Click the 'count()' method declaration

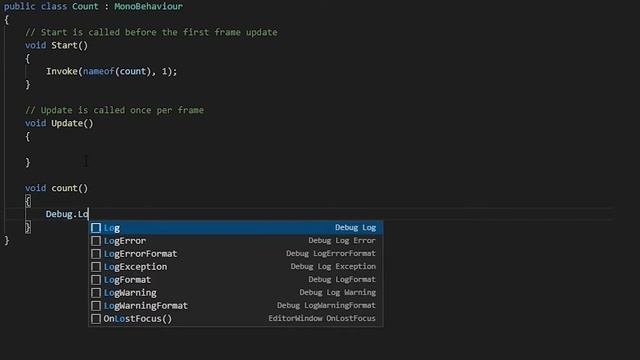point(69,188)
